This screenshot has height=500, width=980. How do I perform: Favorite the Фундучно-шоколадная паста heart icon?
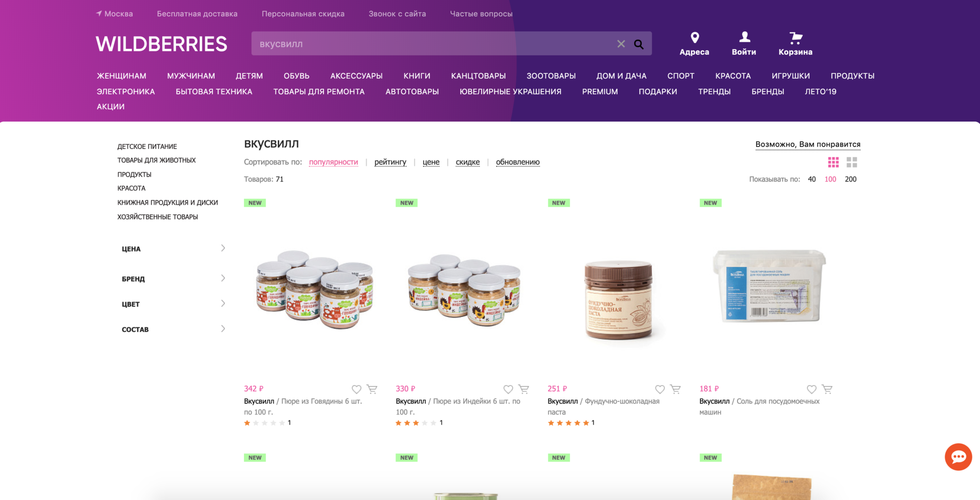coord(660,389)
